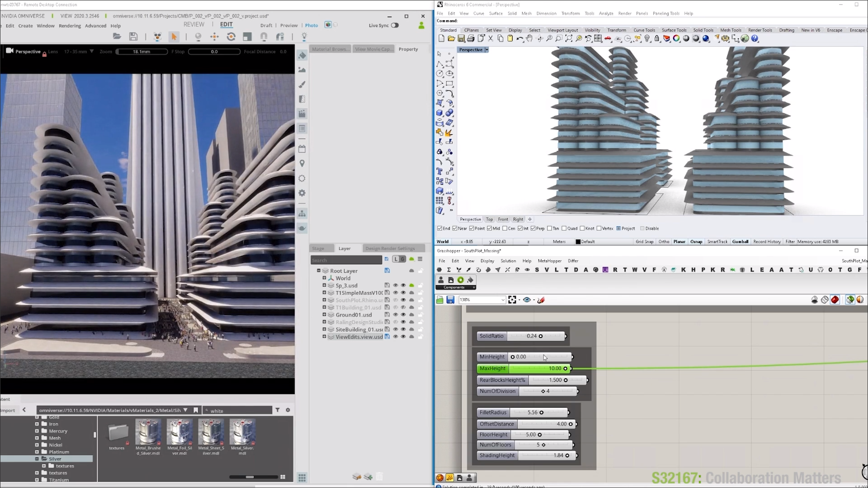
Task: Click the user account icon in Omniverse
Action: (421, 26)
